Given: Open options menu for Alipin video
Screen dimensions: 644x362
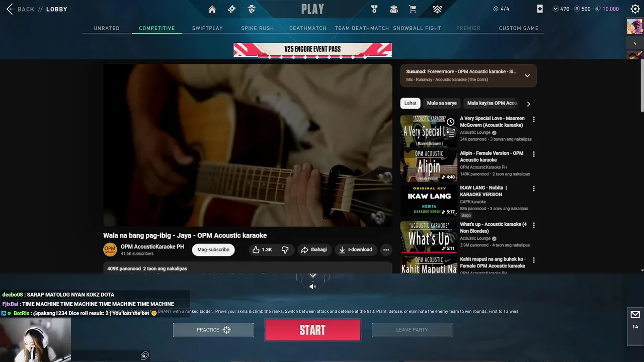Looking at the screenshot, I should 534,154.
